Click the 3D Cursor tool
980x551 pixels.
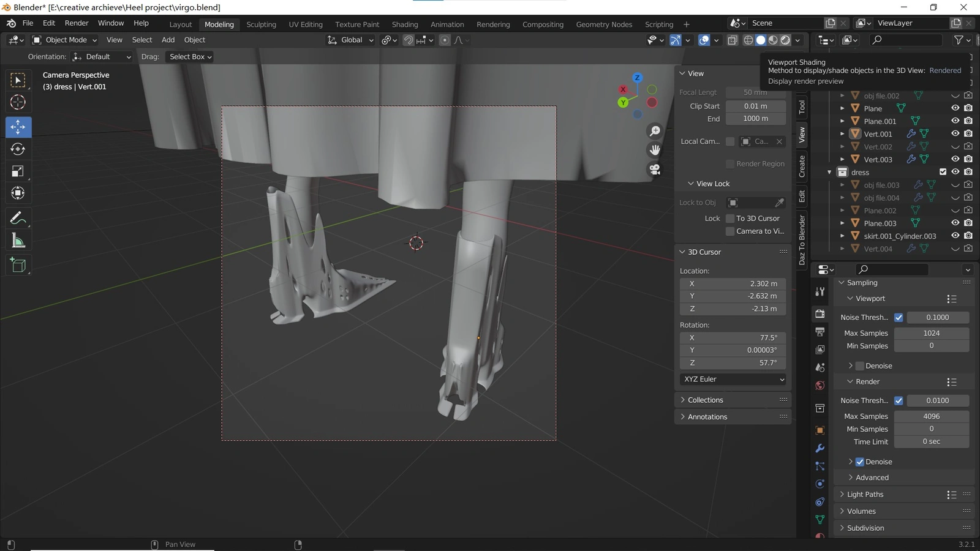(18, 102)
